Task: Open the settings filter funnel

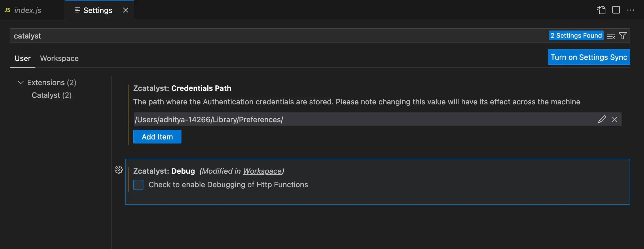Action: [623, 36]
